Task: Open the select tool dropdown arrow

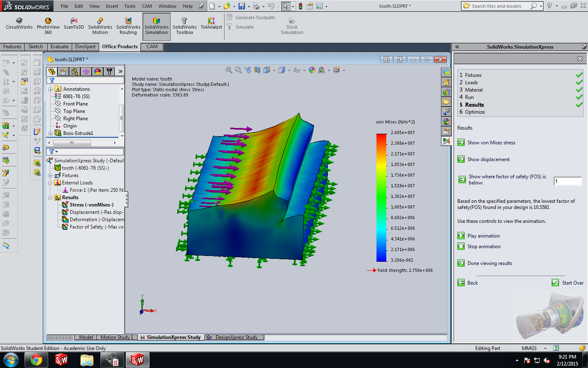Action: [293, 6]
